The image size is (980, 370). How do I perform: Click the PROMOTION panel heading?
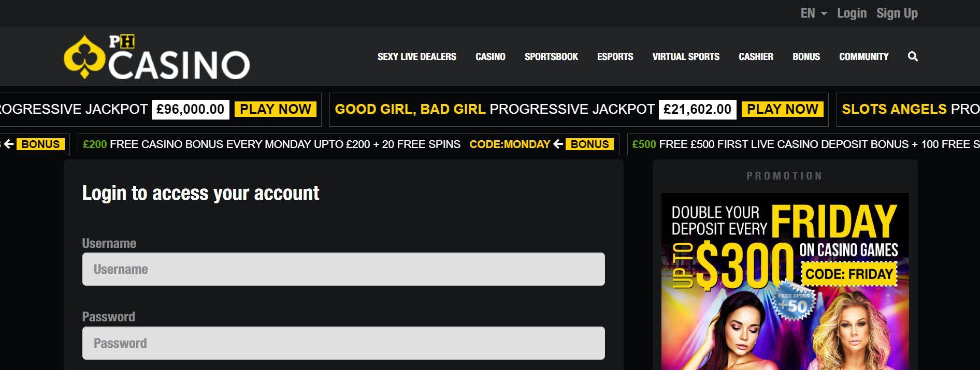[x=784, y=176]
